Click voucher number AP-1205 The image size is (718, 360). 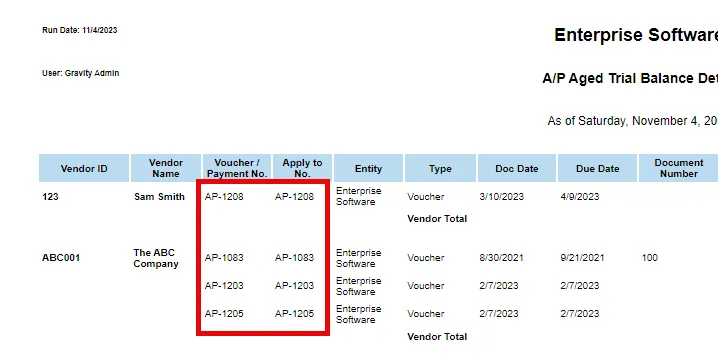[224, 313]
